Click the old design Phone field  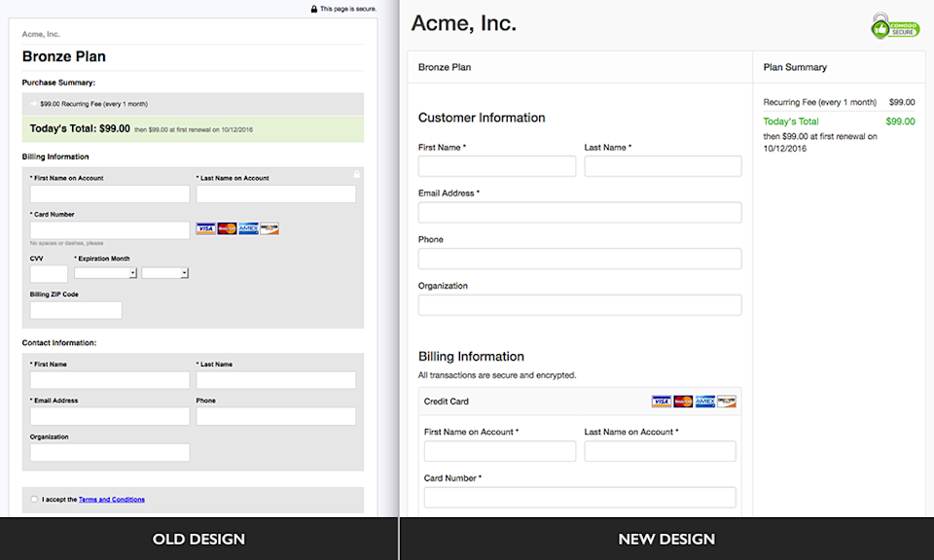coord(276,416)
